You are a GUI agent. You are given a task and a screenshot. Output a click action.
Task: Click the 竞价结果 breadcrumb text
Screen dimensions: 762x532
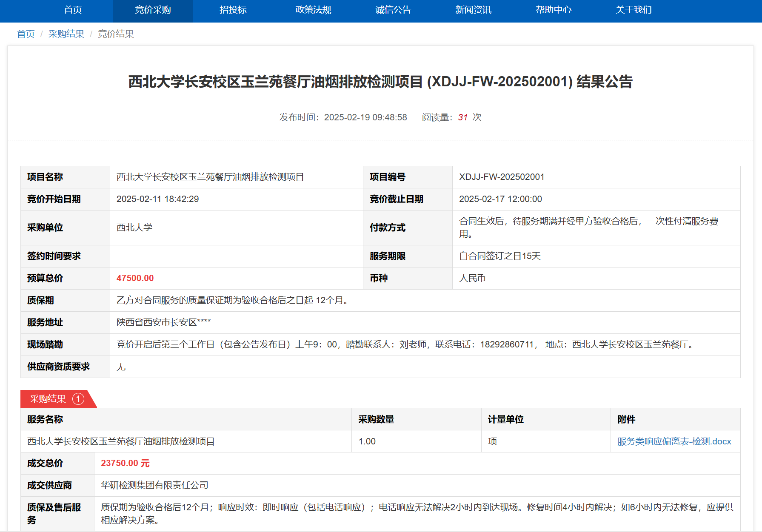click(116, 34)
